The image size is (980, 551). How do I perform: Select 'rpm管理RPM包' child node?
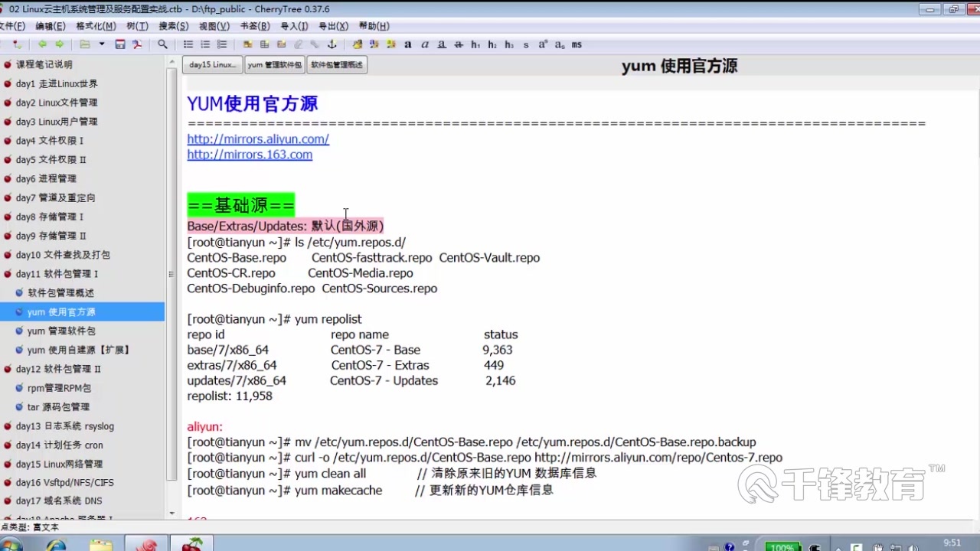[59, 388]
